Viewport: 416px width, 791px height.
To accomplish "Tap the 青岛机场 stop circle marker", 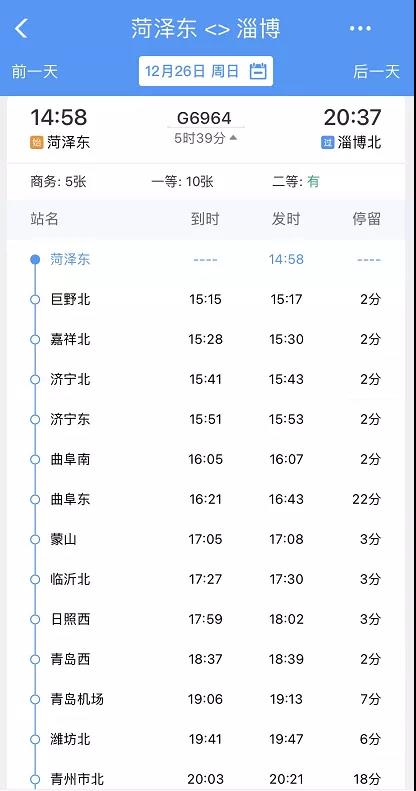I will pos(35,699).
